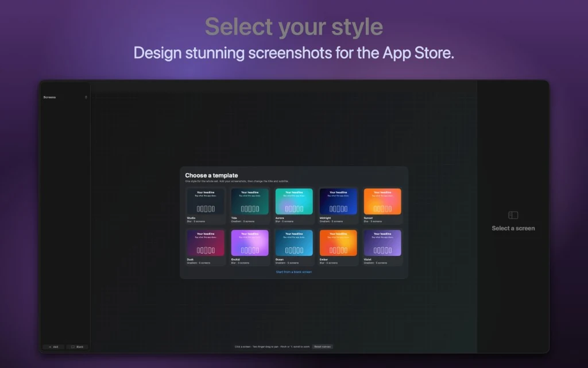Pick the Aurora template thumbnail
Image resolution: width=588 pixels, height=368 pixels.
click(x=294, y=202)
